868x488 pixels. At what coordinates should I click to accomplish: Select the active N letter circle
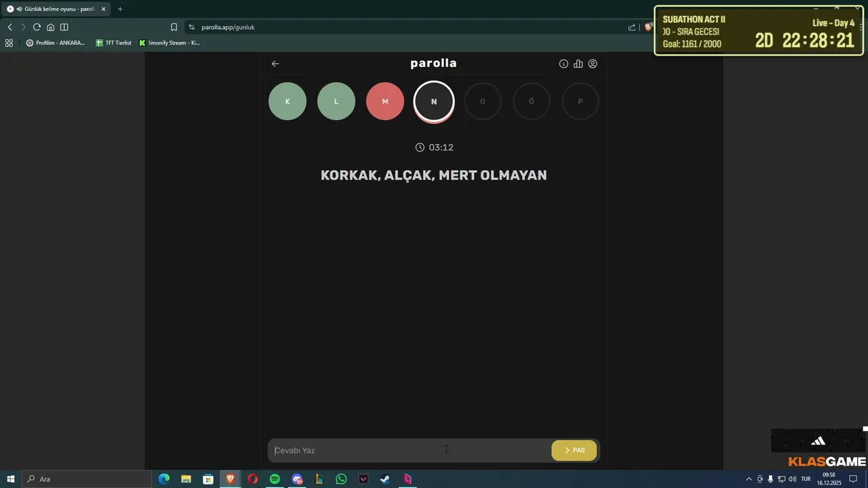[x=434, y=101]
